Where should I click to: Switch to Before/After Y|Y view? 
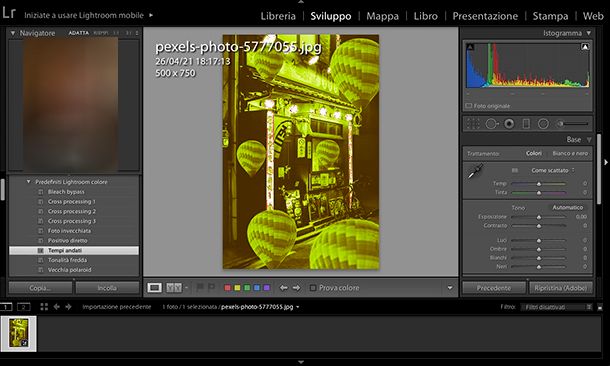(174, 288)
